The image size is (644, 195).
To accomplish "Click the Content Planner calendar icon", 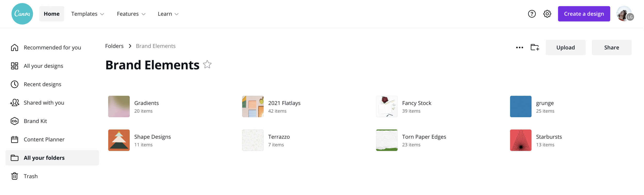I will coord(15,139).
